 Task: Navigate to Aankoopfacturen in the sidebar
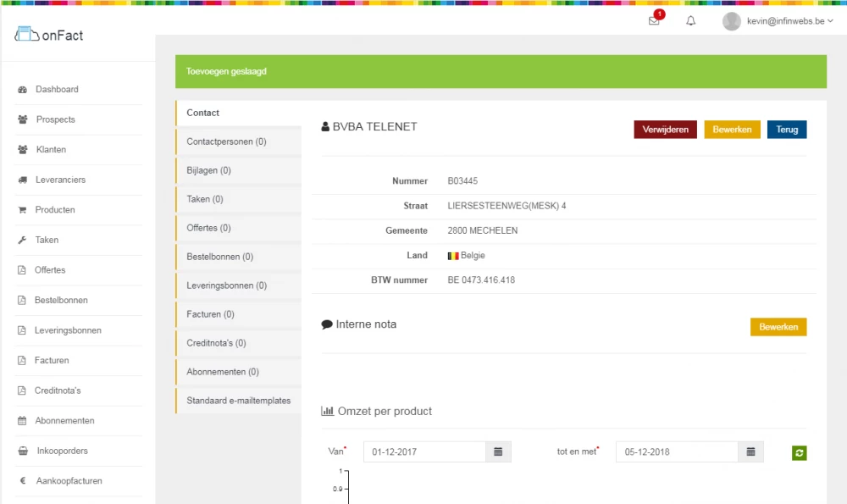(x=69, y=481)
